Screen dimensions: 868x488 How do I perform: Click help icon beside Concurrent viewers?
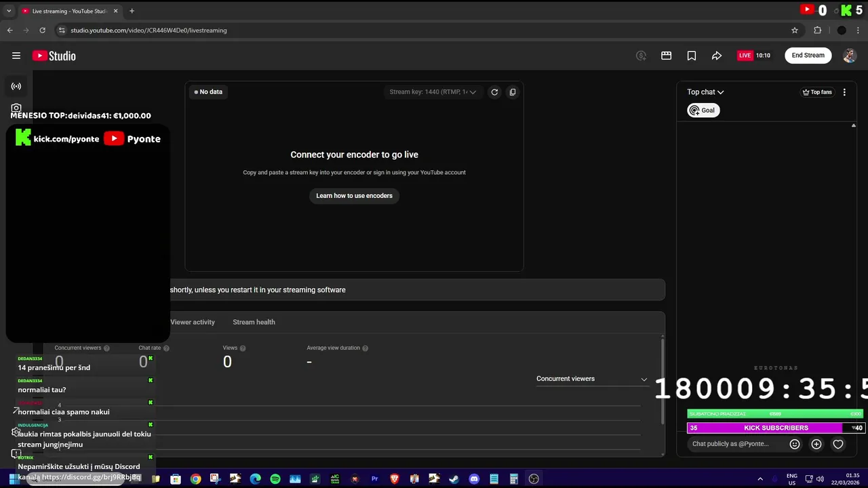[106, 348]
